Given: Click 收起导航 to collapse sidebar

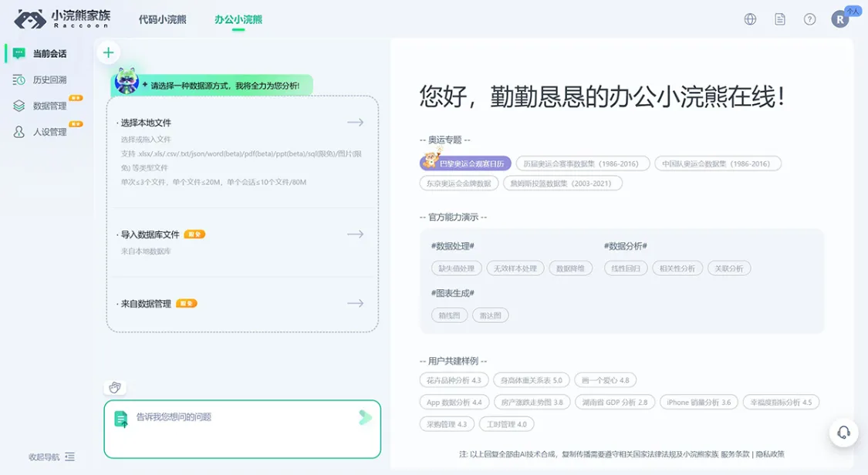Looking at the screenshot, I should 44,456.
